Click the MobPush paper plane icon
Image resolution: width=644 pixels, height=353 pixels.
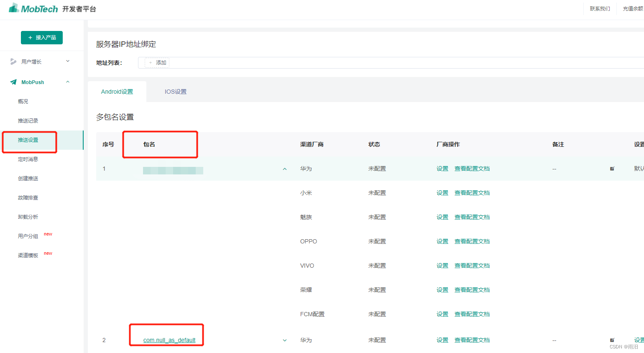tap(13, 82)
